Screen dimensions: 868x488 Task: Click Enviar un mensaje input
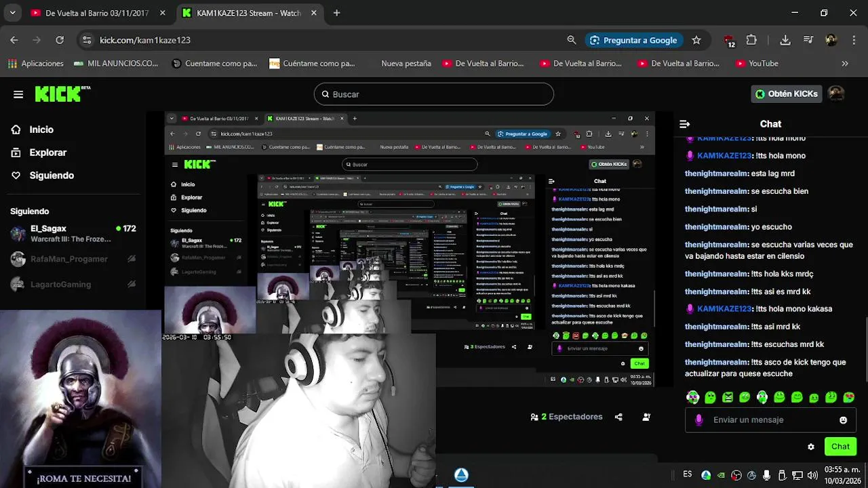click(770, 420)
